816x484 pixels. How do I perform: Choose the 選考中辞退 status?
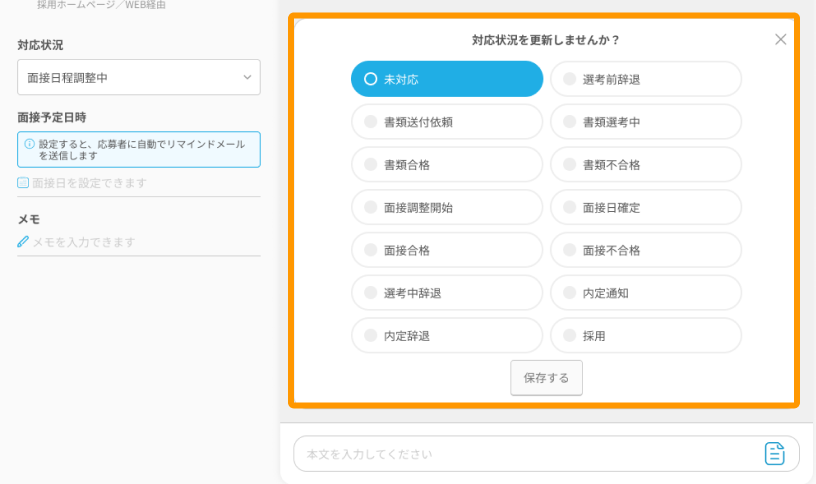click(447, 292)
